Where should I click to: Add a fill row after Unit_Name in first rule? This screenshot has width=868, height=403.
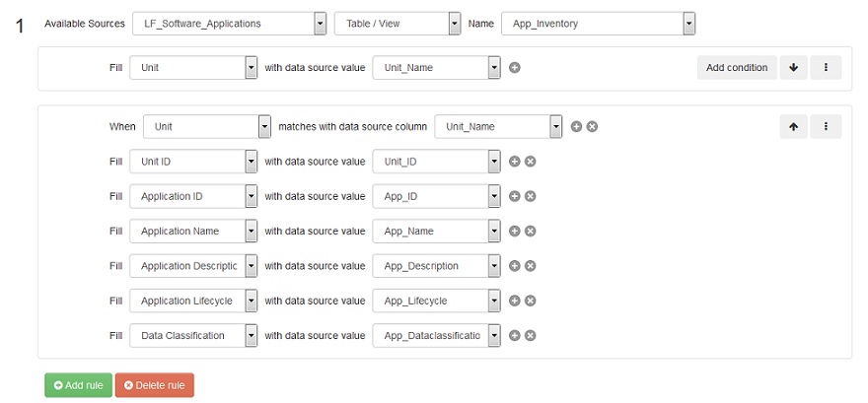click(x=514, y=67)
